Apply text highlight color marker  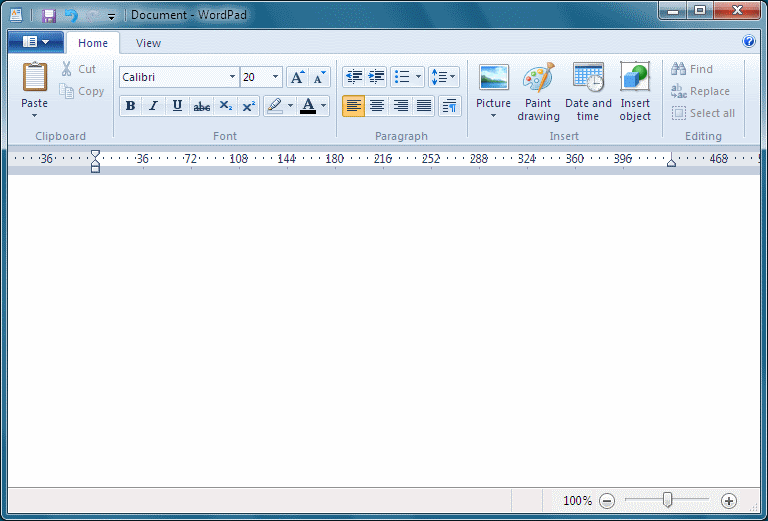(275, 106)
